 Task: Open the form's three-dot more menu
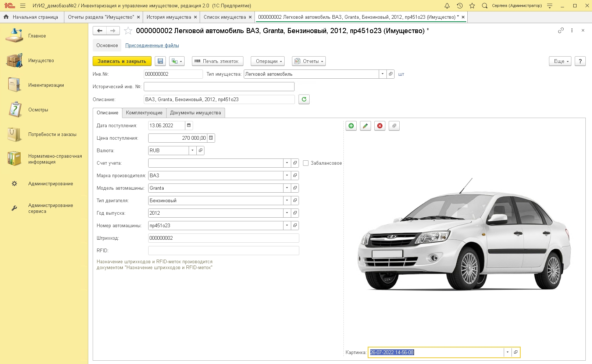coord(572,31)
